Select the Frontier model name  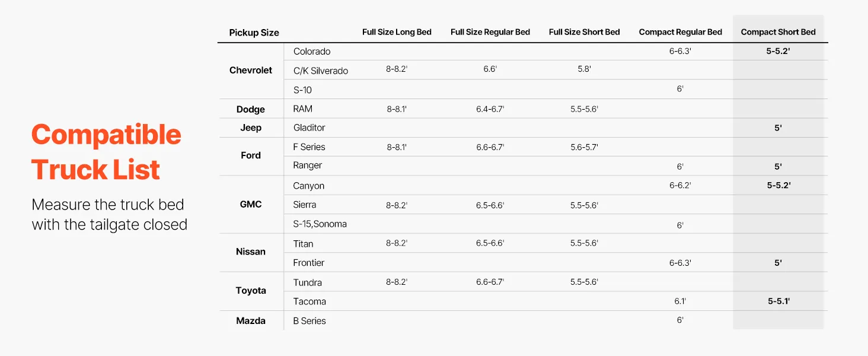(308, 262)
